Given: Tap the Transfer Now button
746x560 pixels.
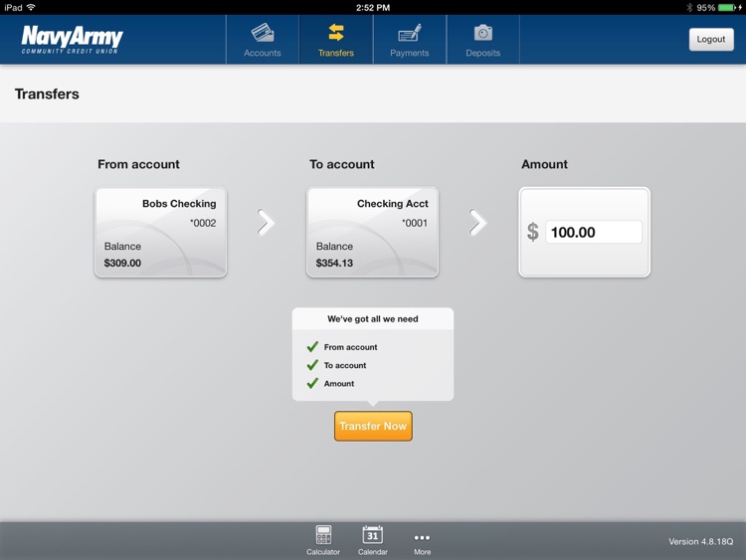Looking at the screenshot, I should (x=373, y=426).
